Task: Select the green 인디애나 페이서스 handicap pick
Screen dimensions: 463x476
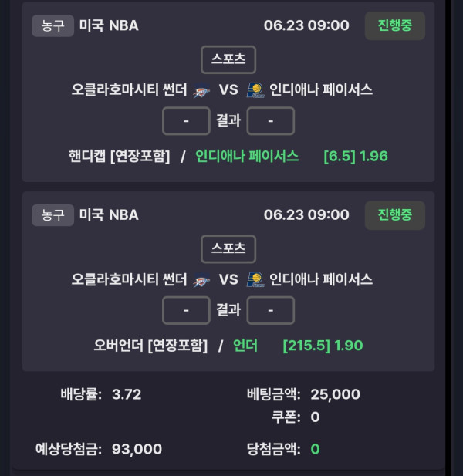Action: [247, 157]
